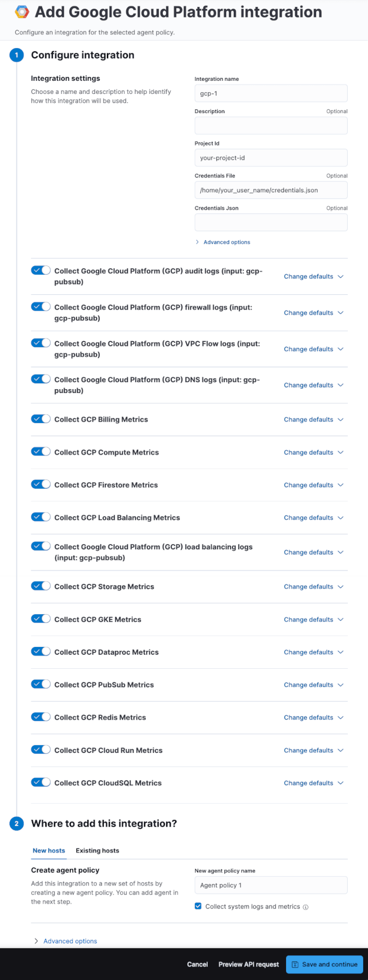Viewport: 368px width, 980px height.
Task: Expand Change defaults for GCP CloudSQL Metrics
Action: click(x=313, y=783)
